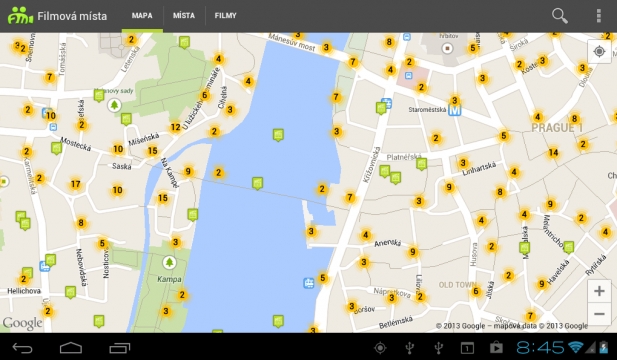Tap the Filmová místa app logo
Screen dimensions: 617x360
coord(20,16)
